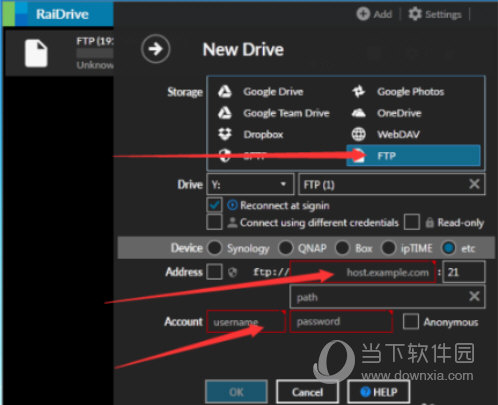Select QNAP device radio button
Screen dimensions: 498x405
click(x=286, y=248)
